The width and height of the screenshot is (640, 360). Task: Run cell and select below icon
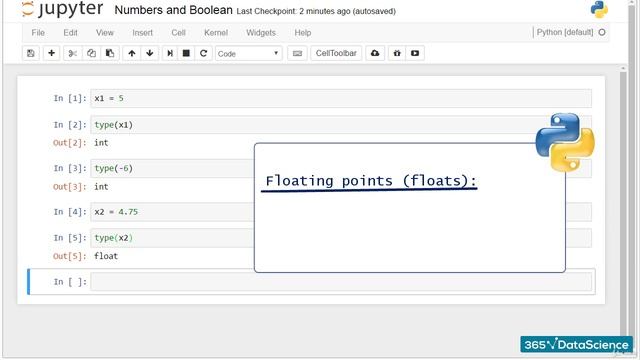click(170, 53)
